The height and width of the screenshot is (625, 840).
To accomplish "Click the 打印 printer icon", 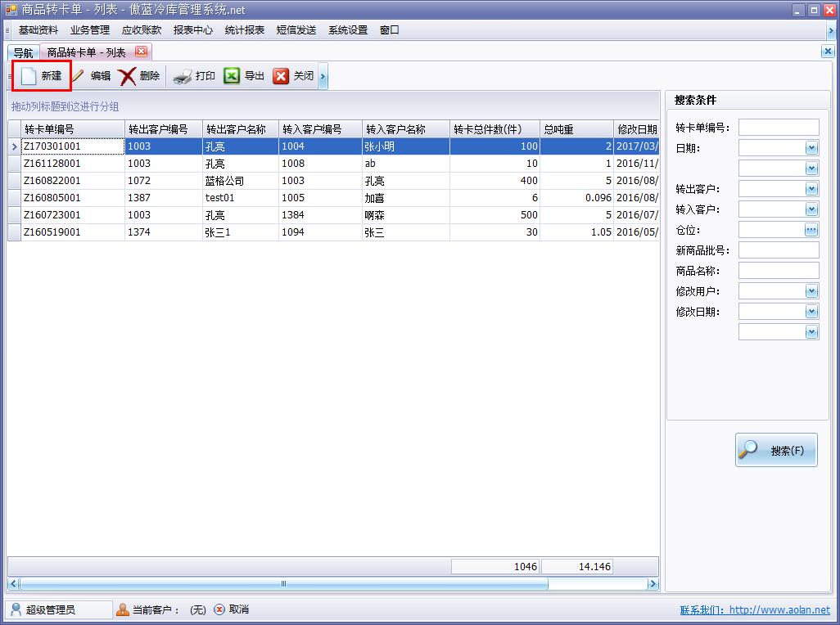I will (x=182, y=76).
